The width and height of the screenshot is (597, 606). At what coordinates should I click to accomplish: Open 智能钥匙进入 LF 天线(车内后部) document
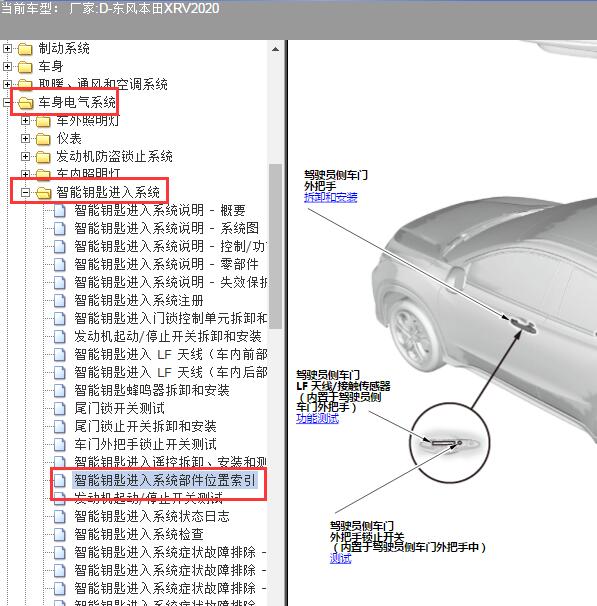[170, 372]
